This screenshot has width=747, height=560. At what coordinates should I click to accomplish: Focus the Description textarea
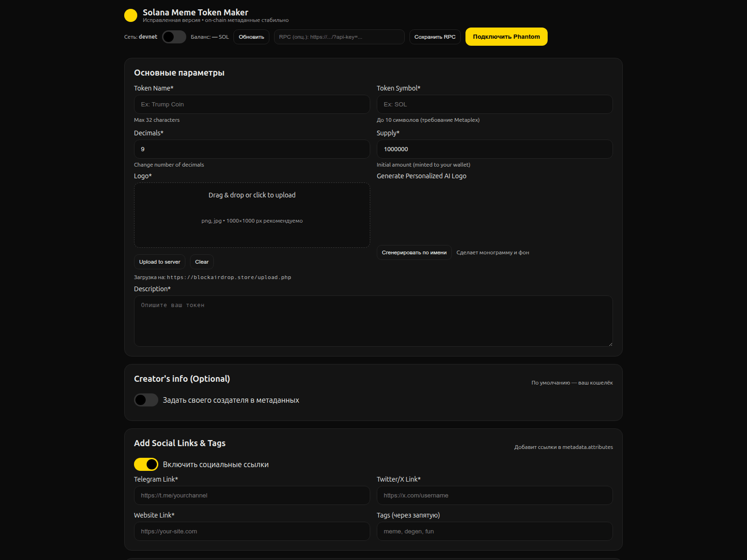pos(373,321)
